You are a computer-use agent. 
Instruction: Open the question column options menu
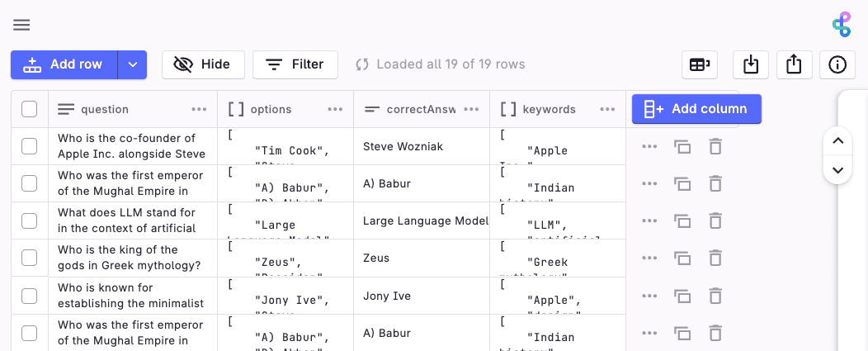point(199,109)
